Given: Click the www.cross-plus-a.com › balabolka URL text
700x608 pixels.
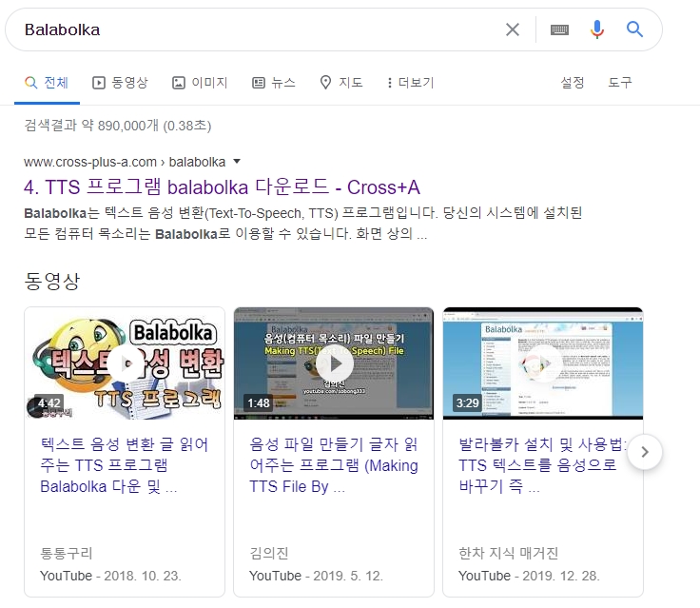Looking at the screenshot, I should tap(125, 162).
